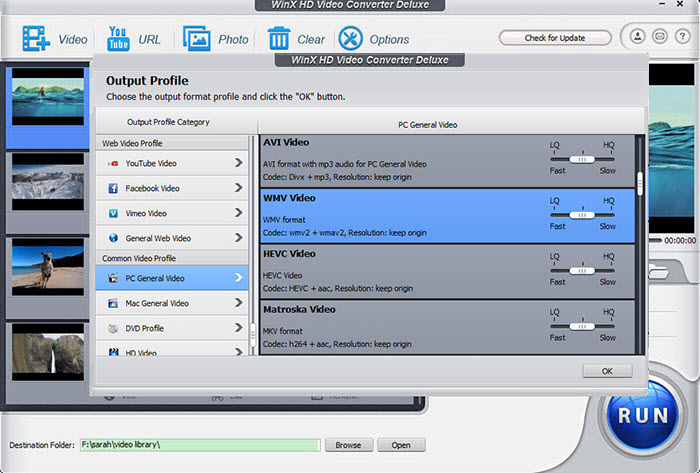Click the HEVC Video quality slider
Screen dimensions: 700x473
click(582, 271)
